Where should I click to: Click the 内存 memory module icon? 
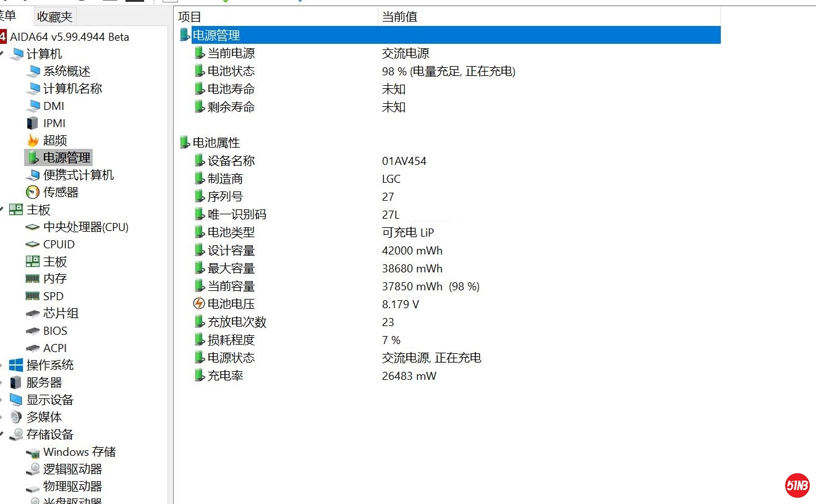33,279
